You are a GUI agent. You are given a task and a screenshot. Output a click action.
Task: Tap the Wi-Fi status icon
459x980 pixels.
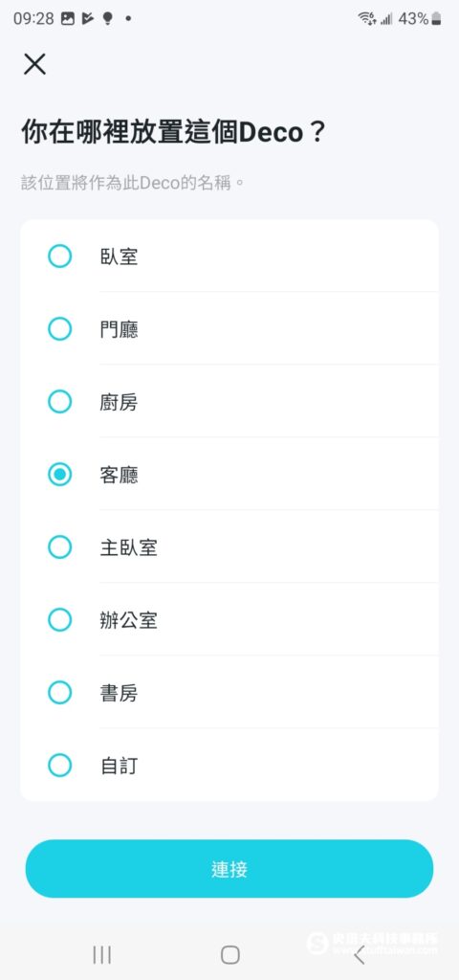[366, 19]
